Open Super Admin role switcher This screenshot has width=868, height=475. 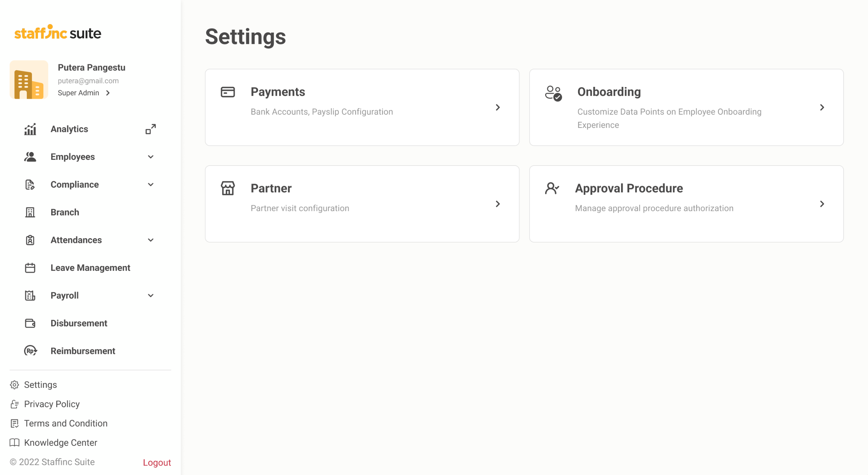tap(84, 93)
